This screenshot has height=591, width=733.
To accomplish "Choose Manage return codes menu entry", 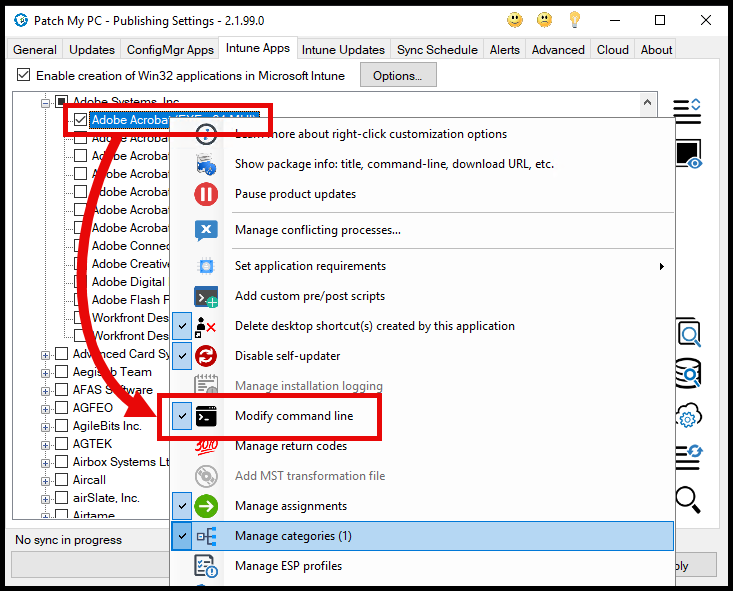I will (x=423, y=446).
